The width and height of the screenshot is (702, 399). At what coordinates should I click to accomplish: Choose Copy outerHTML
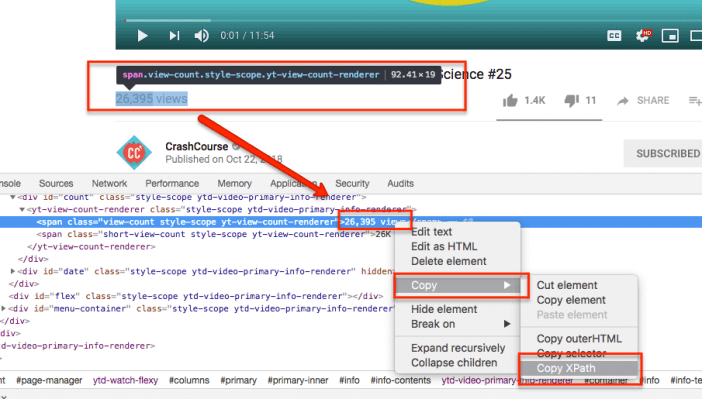579,339
